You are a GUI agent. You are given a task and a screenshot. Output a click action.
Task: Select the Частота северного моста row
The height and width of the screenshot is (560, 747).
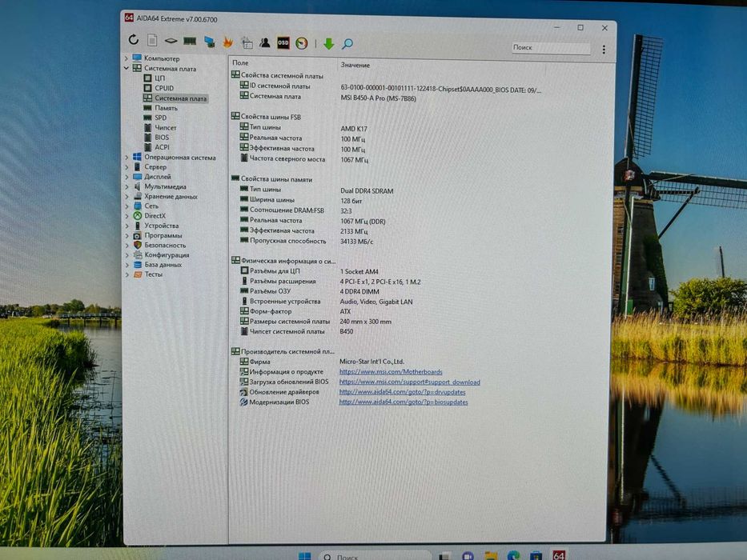tap(305, 159)
